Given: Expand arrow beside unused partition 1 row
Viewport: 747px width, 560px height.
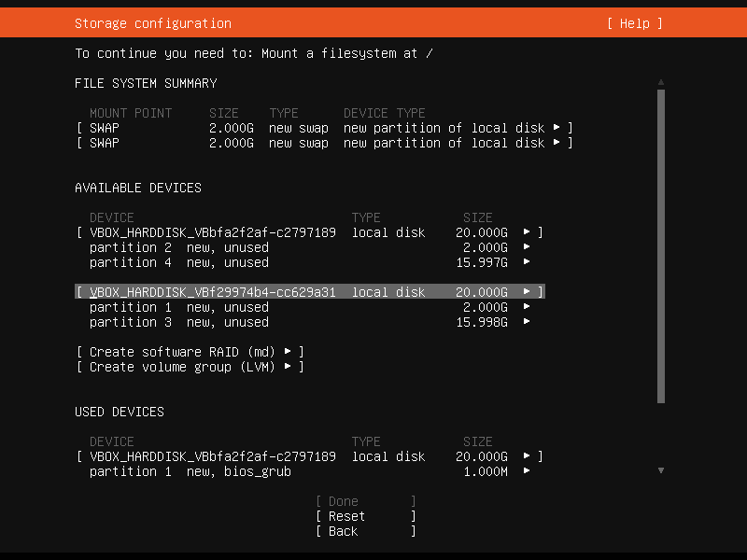Looking at the screenshot, I should [x=527, y=307].
